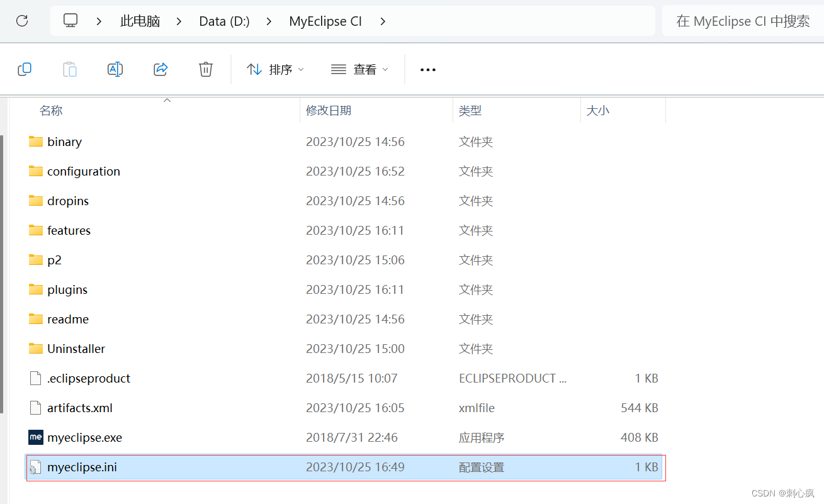Click the binary folder icon
The width and height of the screenshot is (824, 504).
click(x=36, y=142)
